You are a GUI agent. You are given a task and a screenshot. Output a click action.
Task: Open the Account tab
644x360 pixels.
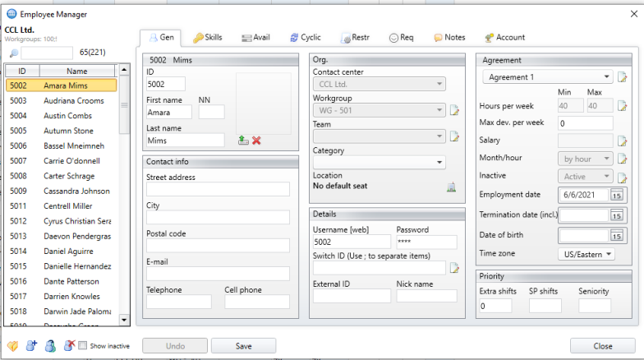click(x=504, y=38)
